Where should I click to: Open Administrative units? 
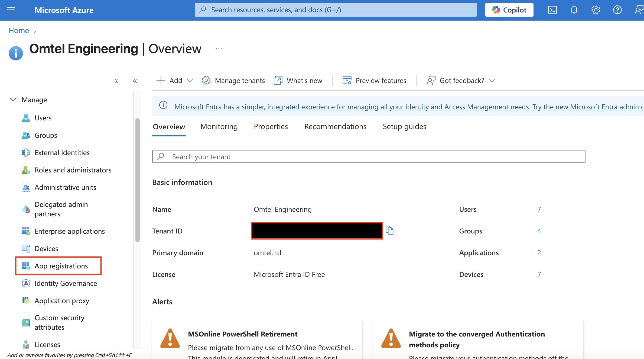[65, 187]
